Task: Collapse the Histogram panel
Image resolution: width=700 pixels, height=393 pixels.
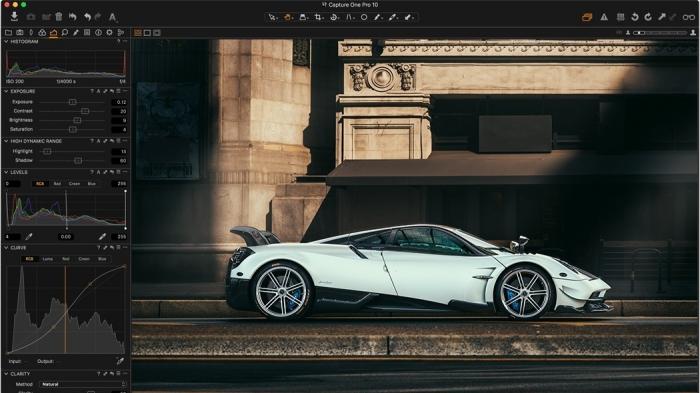Action: click(x=6, y=42)
